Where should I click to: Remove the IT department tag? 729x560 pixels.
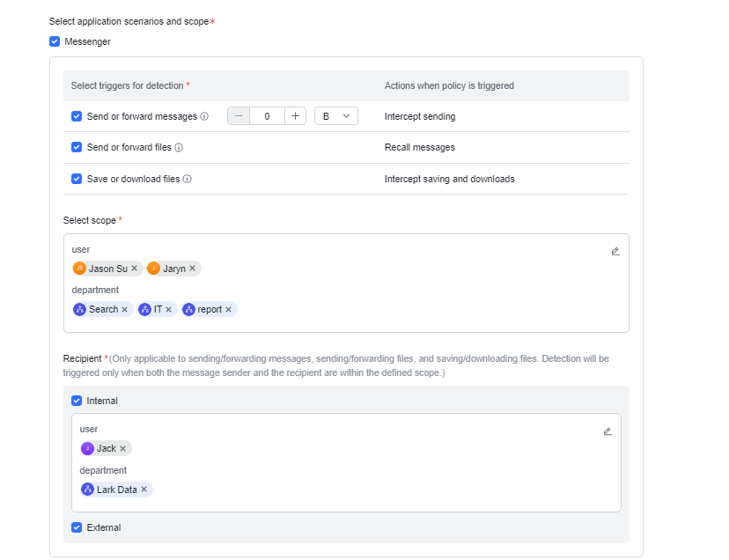click(167, 309)
